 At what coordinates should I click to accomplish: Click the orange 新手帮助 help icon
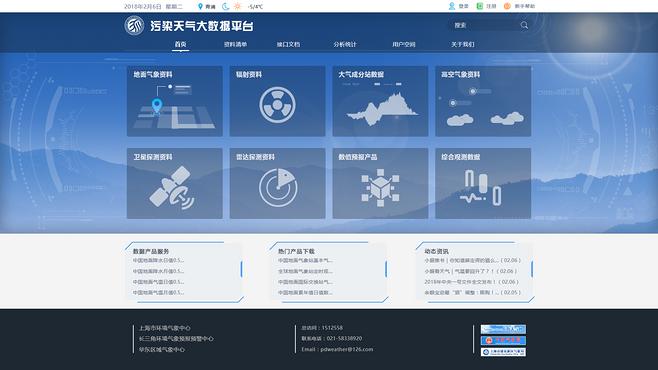coord(507,6)
